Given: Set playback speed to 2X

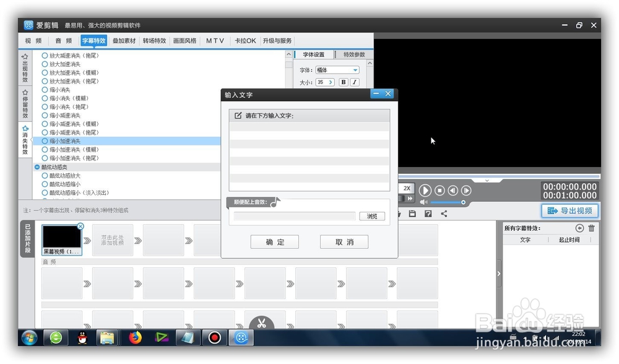Looking at the screenshot, I should pyautogui.click(x=407, y=188).
